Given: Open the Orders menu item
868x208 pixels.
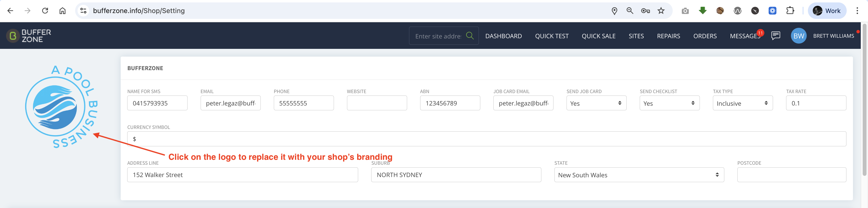Looking at the screenshot, I should (x=705, y=36).
